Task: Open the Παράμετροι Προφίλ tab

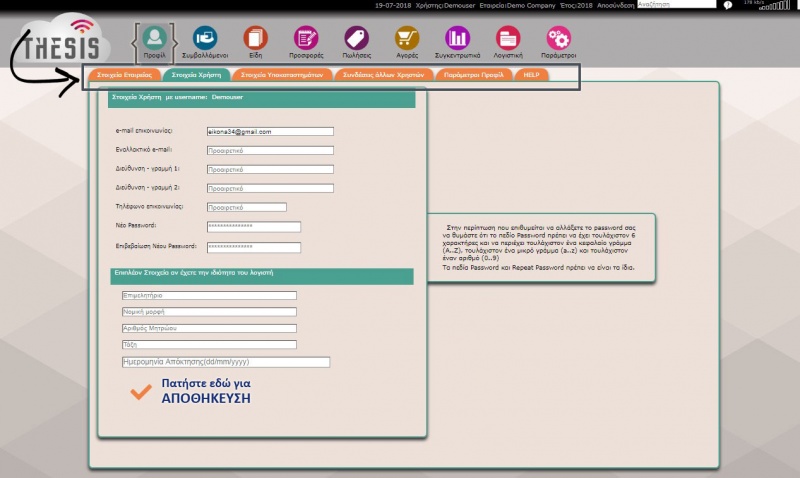Action: [x=476, y=75]
